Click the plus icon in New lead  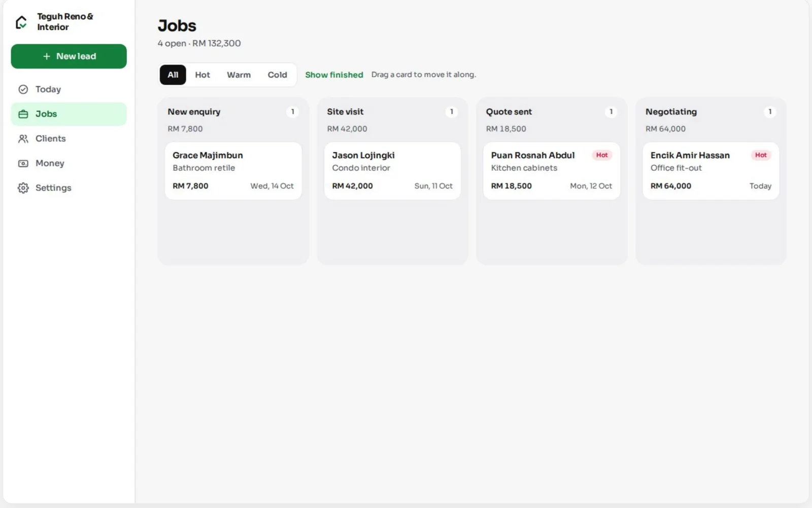tap(47, 56)
